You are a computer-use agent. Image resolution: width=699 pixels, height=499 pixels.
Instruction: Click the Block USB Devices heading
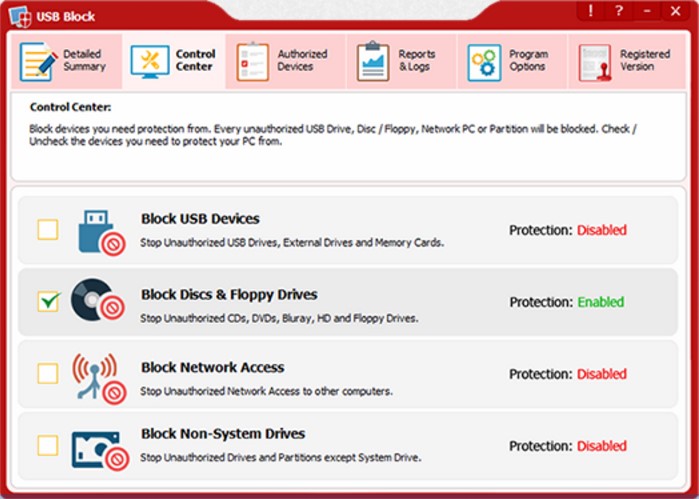(200, 219)
